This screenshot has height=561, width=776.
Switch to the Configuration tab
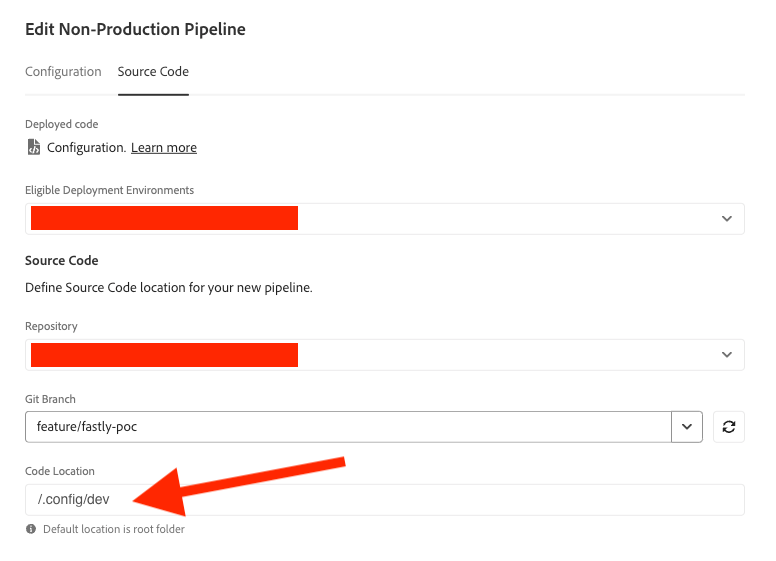click(63, 72)
